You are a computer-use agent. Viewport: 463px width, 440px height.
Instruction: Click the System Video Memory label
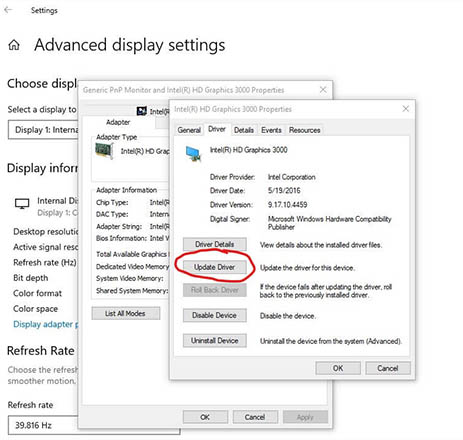(x=130, y=278)
